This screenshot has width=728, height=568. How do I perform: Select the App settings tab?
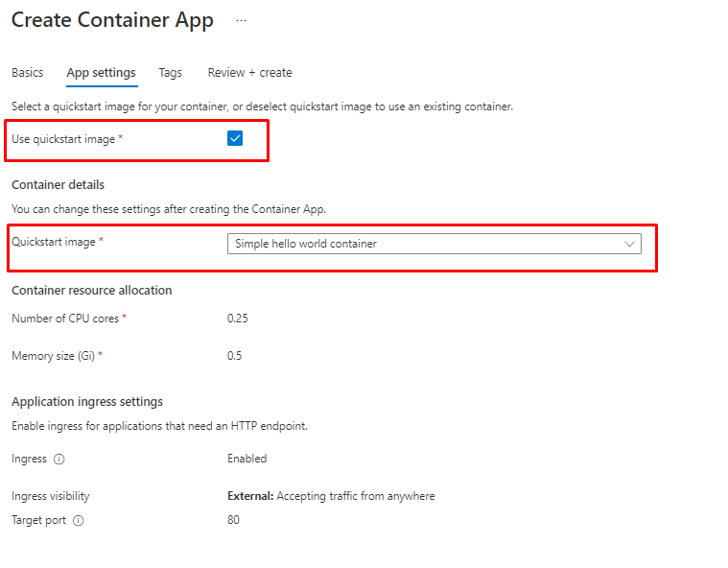101,73
